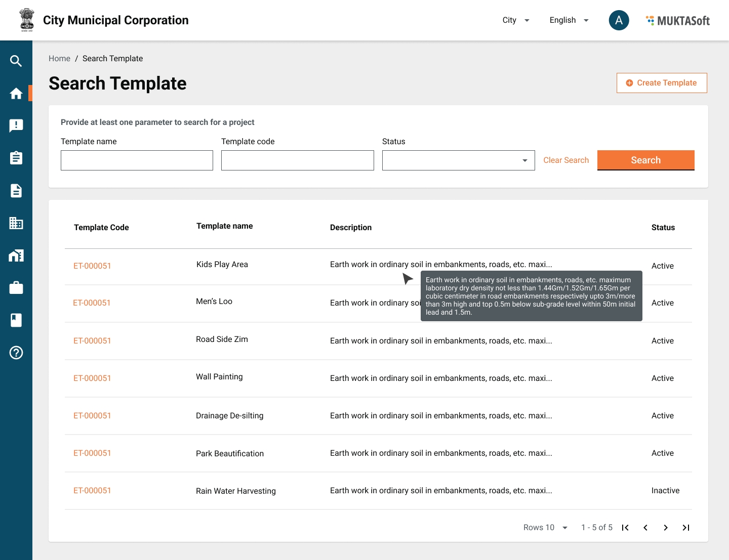The height and width of the screenshot is (560, 729).
Task: Open the English language dropdown
Action: (569, 20)
